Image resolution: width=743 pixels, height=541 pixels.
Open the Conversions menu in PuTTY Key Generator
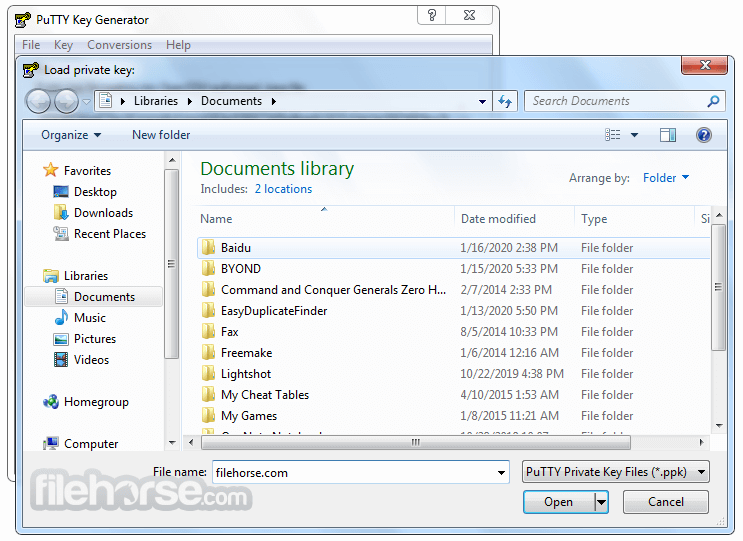pos(119,45)
